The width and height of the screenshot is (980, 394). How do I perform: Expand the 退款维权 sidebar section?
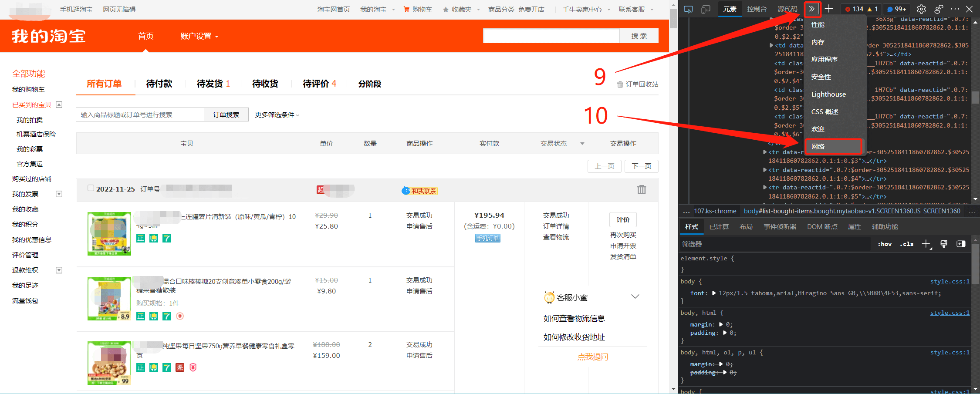pos(59,270)
